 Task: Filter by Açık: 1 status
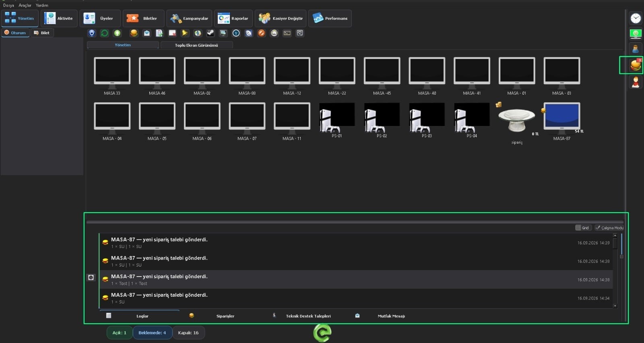click(120, 333)
